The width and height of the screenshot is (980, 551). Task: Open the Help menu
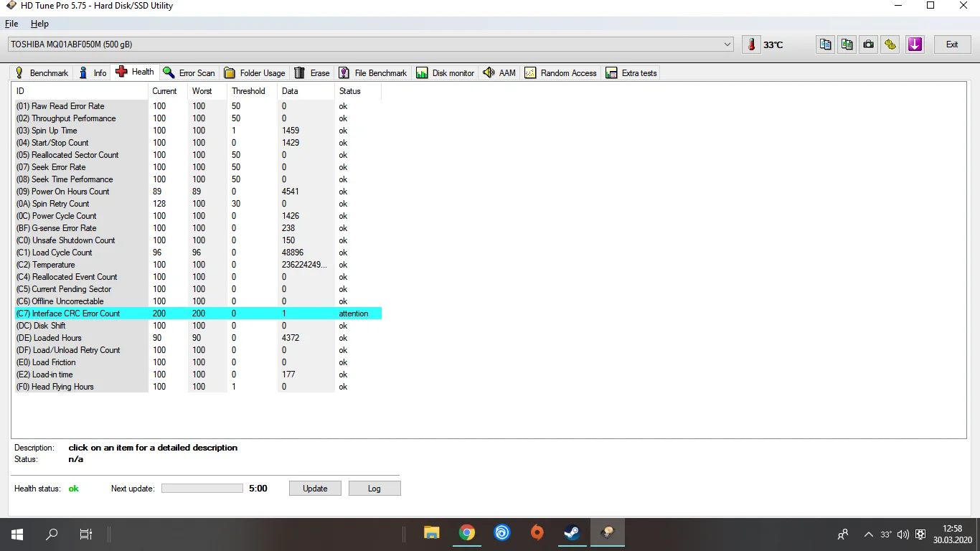[39, 24]
